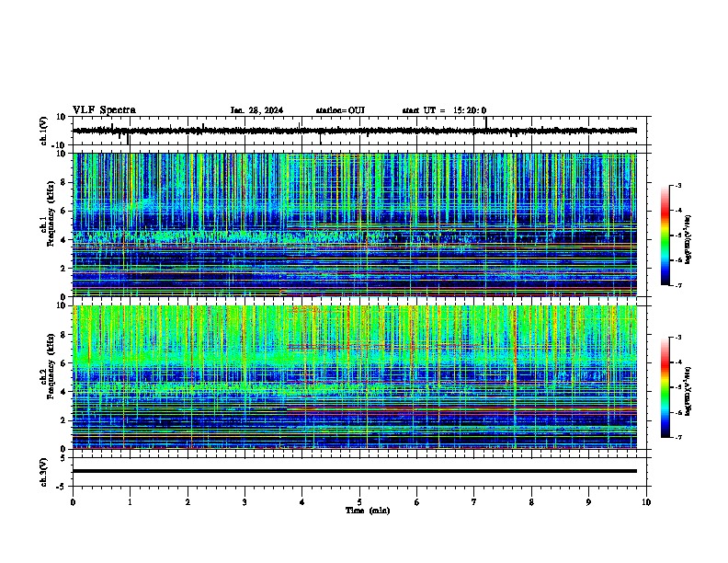Click the "4" tick on the time axis
This screenshot has height=563, width=728.
coord(302,502)
